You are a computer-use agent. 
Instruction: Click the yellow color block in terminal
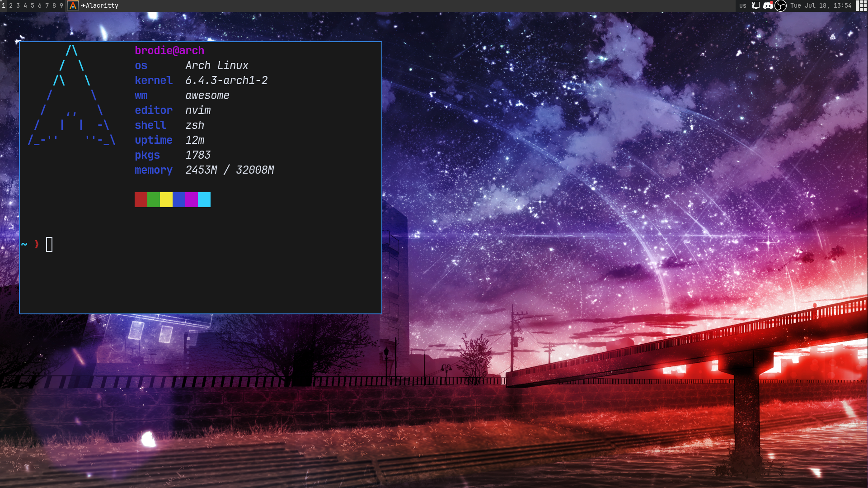pyautogui.click(x=166, y=199)
